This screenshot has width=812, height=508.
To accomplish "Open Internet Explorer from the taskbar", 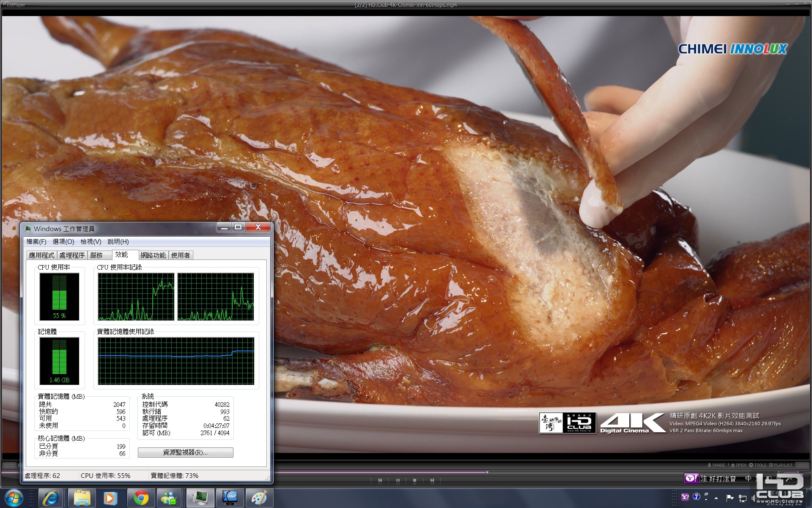I will pos(51,498).
